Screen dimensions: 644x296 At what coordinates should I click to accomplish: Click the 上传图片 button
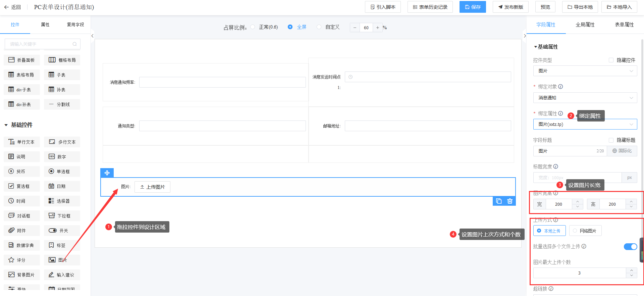[152, 187]
